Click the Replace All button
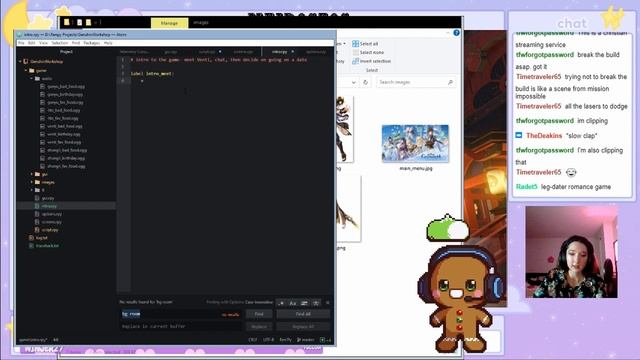Screen dimensions: 640x360 coord(303,327)
